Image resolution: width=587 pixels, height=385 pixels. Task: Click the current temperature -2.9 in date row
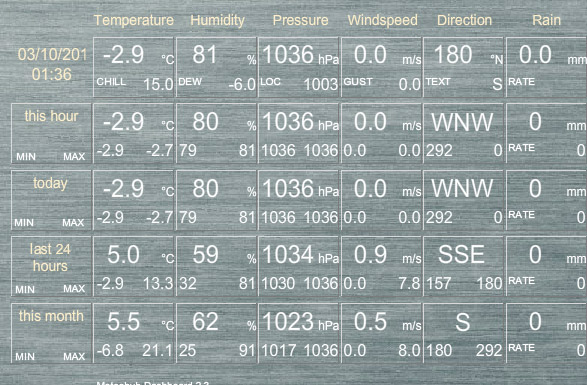click(123, 55)
